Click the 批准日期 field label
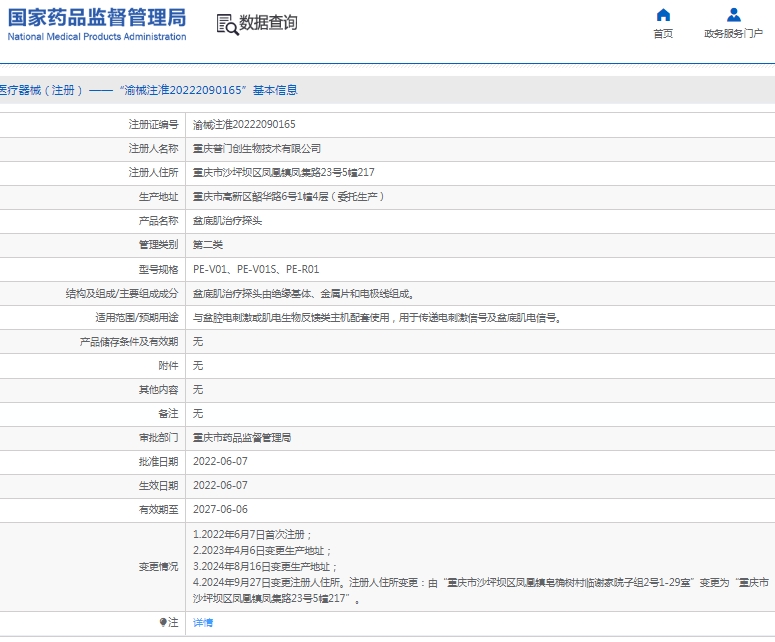Screen dimensions: 775x642 point(158,462)
